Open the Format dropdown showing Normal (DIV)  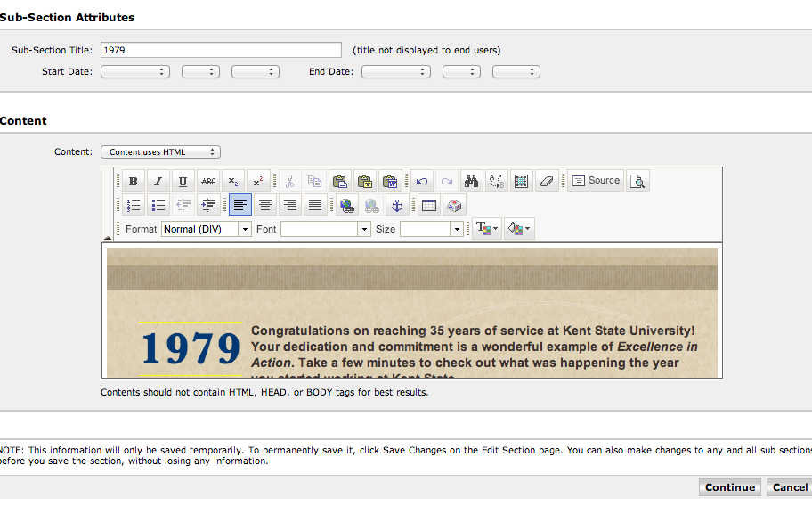click(206, 229)
